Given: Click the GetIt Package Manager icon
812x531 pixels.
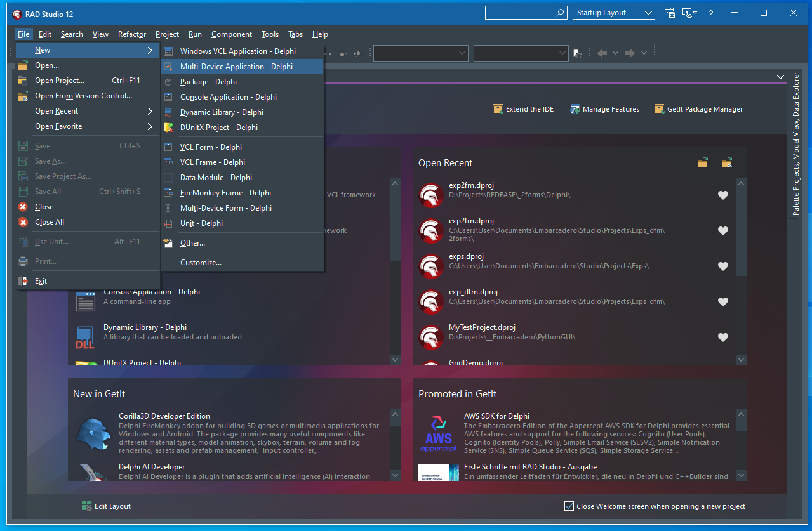Looking at the screenshot, I should [x=660, y=109].
